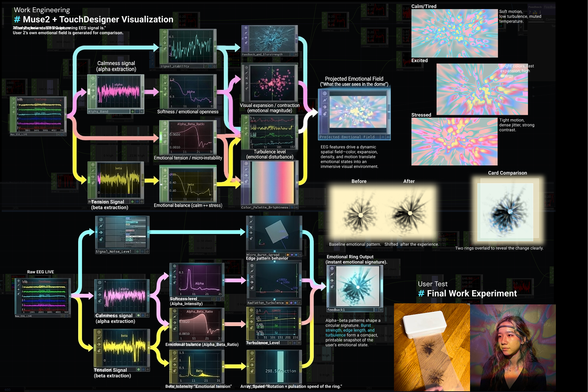Click the blue flag on Radiation_Turbulence node
Image resolution: width=588 pixels, height=392 pixels.
point(295,303)
